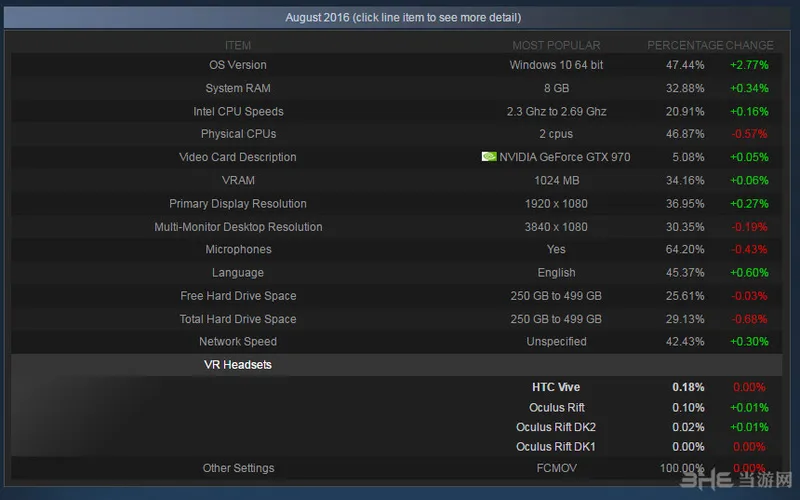This screenshot has width=800, height=500.
Task: Click the 0.18% HTC Vive share
Action: [688, 387]
